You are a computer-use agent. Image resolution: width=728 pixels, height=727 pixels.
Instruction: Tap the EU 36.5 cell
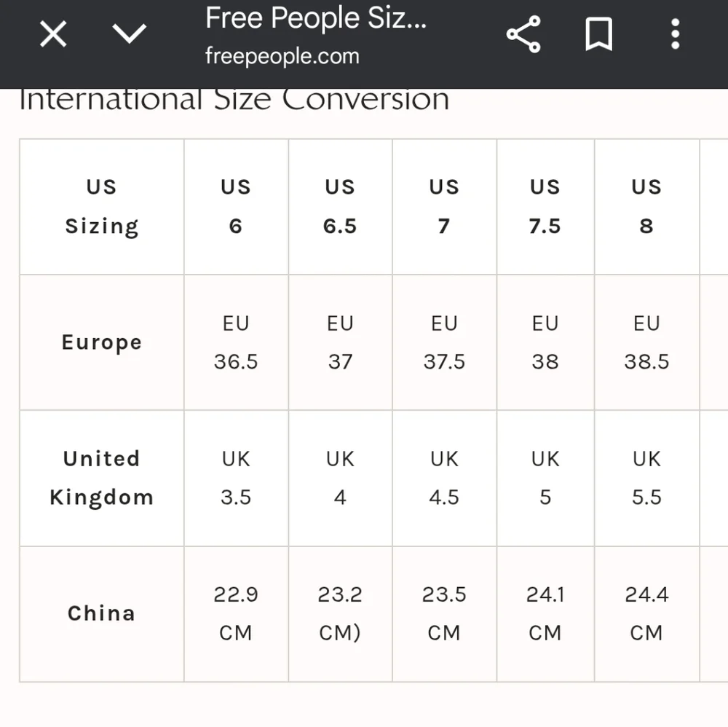click(236, 342)
